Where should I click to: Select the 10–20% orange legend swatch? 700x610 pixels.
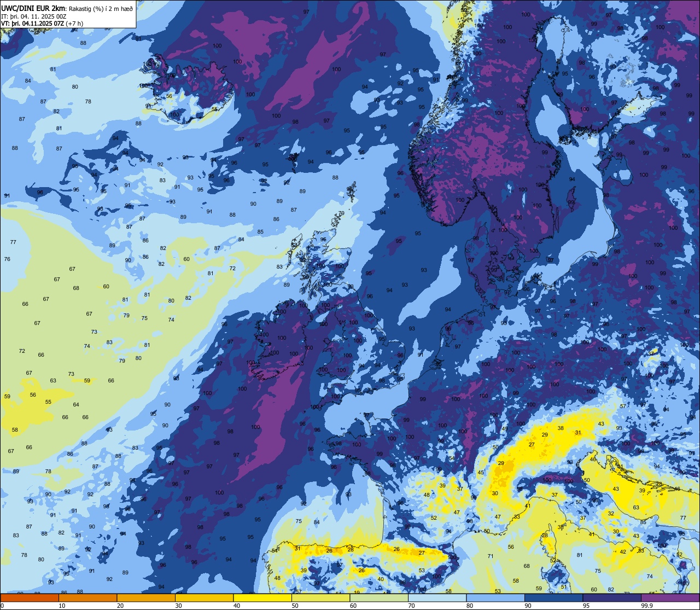tap(88, 598)
